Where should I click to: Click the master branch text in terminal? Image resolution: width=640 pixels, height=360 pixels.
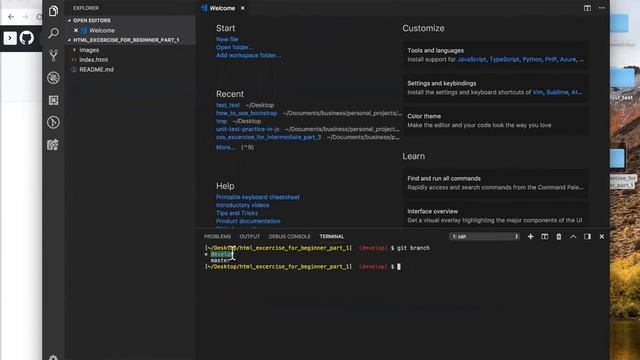(x=220, y=260)
